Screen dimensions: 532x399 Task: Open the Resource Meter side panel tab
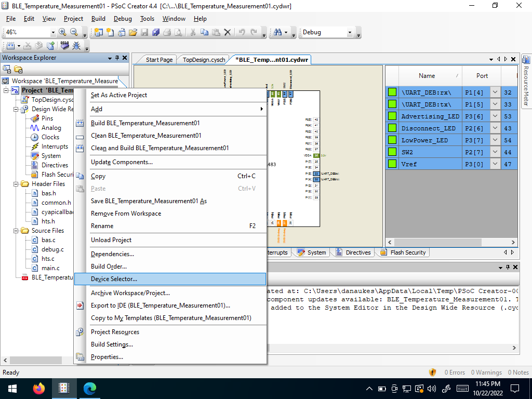(526, 82)
